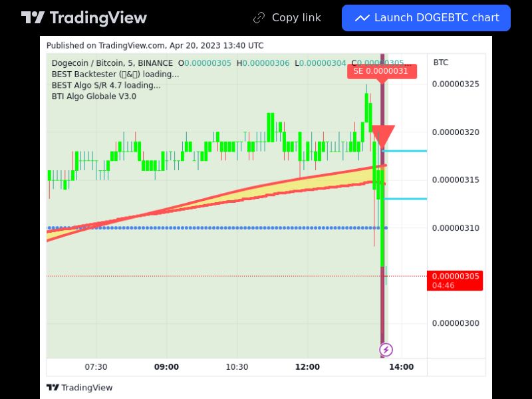The height and width of the screenshot is (399, 532).
Task: Click the low price value L0.00000304
Action: pos(321,63)
